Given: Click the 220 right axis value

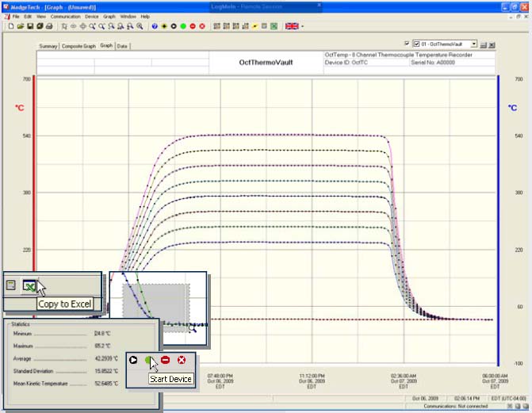Looking at the screenshot, I should click(x=519, y=250).
